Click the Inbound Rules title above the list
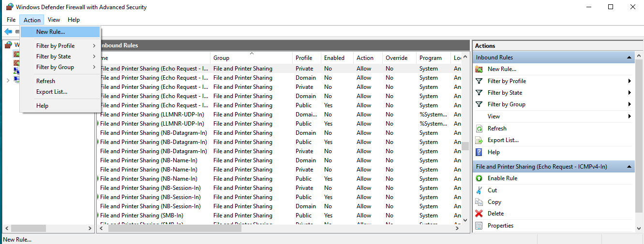 (x=119, y=45)
